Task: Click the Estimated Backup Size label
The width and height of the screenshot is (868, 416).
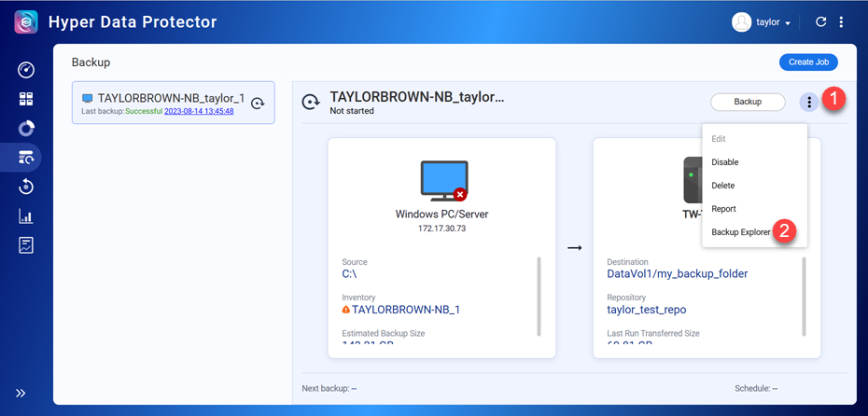Action: pos(383,333)
